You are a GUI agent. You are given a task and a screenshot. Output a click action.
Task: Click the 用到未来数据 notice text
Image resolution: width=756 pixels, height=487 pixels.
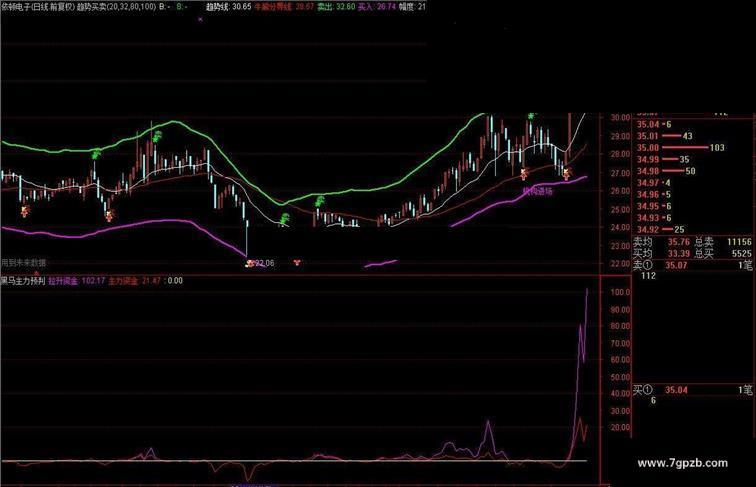(24, 263)
